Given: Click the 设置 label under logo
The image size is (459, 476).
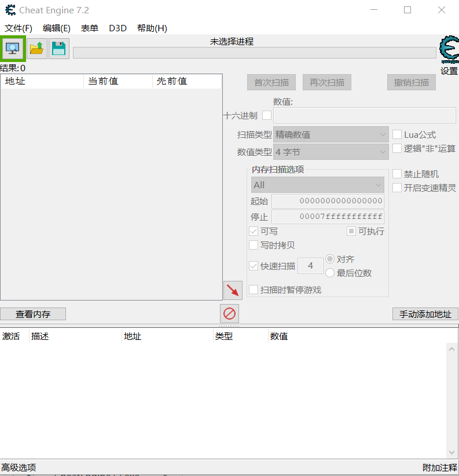Looking at the screenshot, I should click(x=449, y=71).
